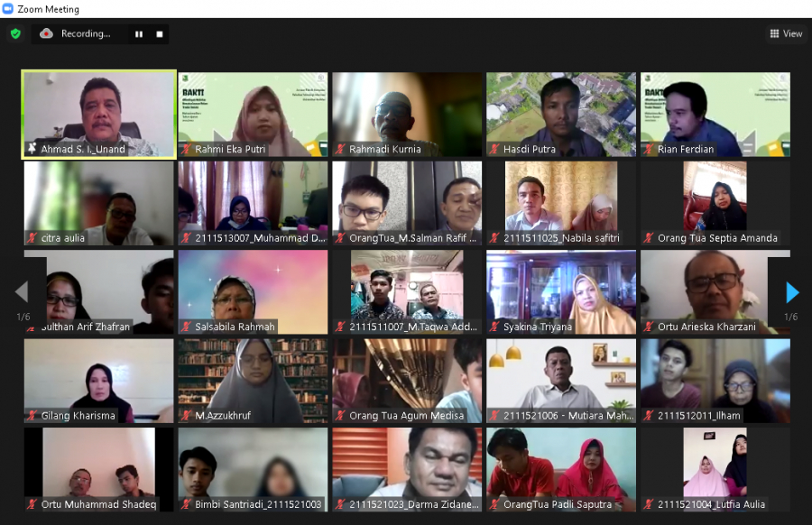
Task: Click the Rahmadi Kurnia name label
Action: (385, 149)
